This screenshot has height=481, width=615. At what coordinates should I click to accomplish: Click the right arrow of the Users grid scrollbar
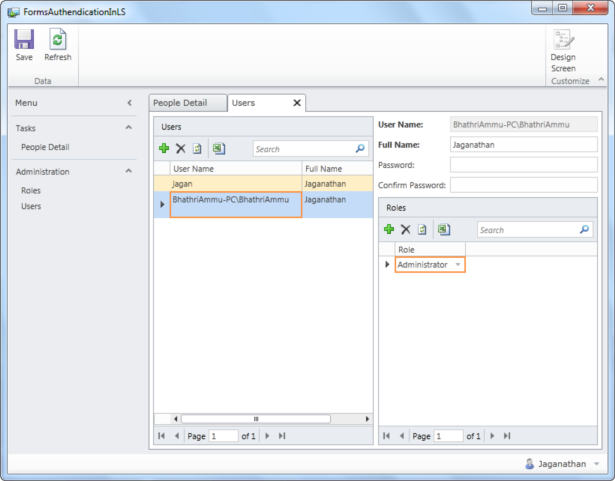pos(367,419)
